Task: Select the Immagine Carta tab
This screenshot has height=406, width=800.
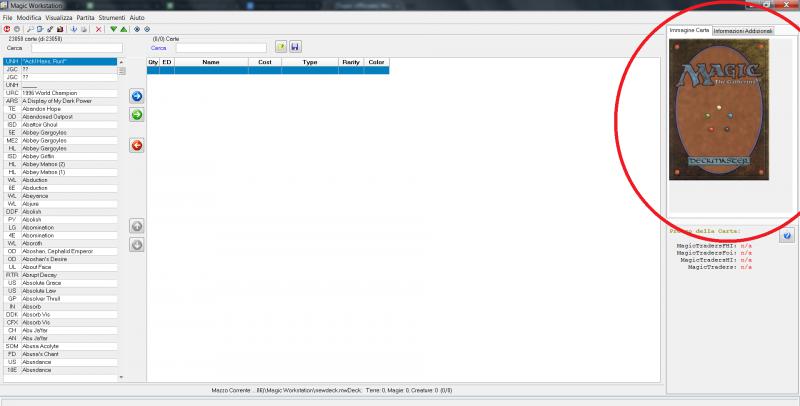Action: coord(689,32)
